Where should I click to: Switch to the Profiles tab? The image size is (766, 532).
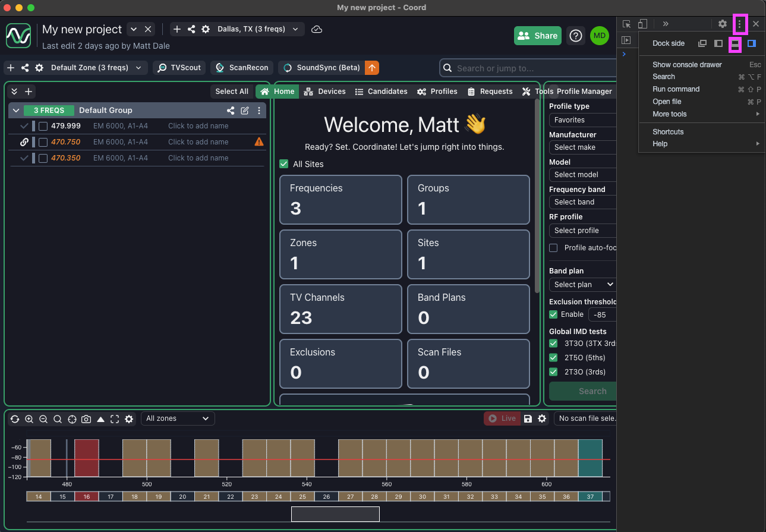(437, 92)
